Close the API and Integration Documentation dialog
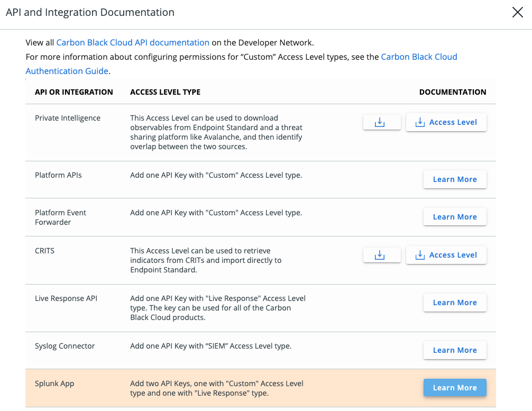This screenshot has height=411, width=532. click(517, 12)
